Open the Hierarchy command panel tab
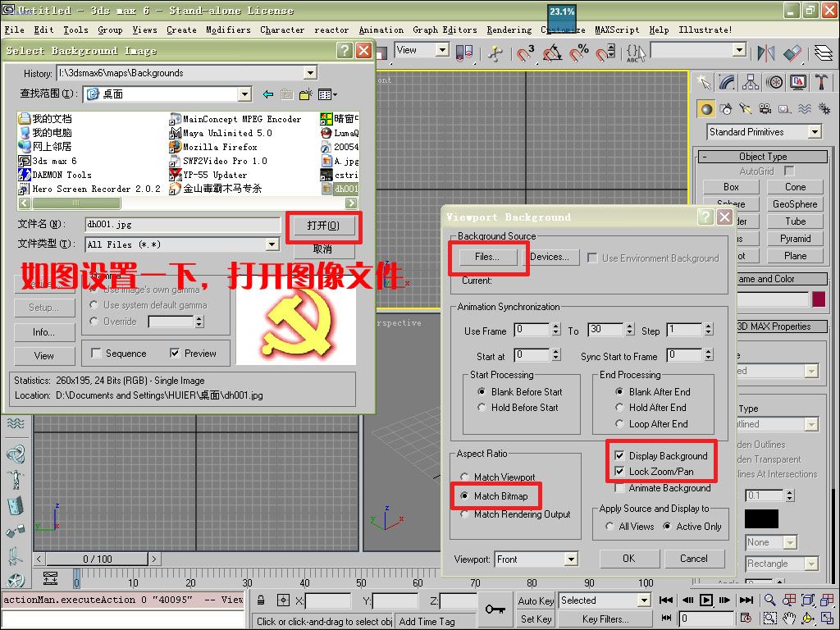This screenshot has width=840, height=630. pyautogui.click(x=751, y=82)
